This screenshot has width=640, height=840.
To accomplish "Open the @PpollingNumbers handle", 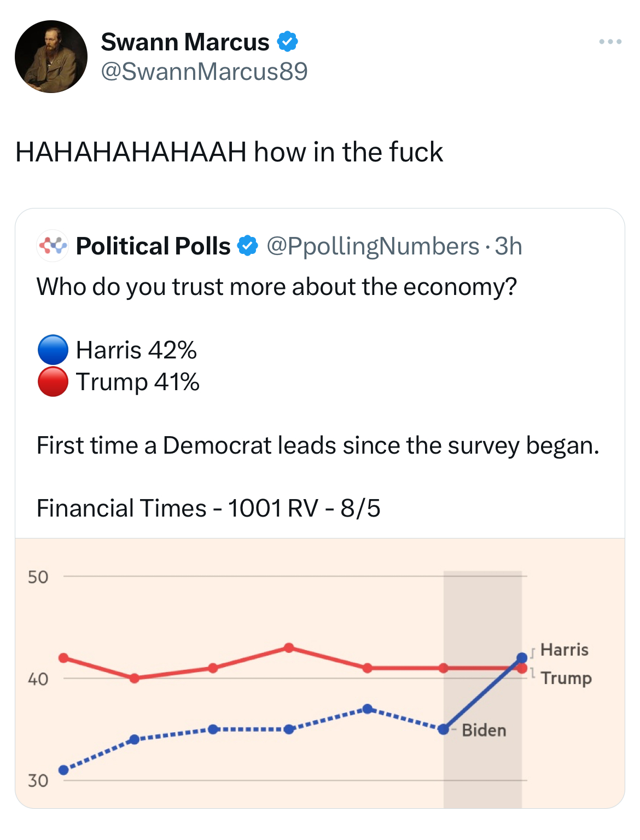I will [373, 246].
